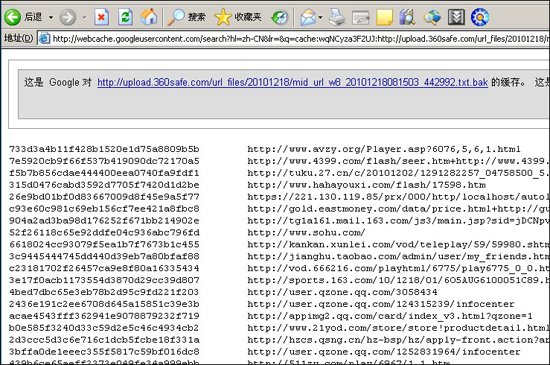This screenshot has width=550, height=365.
Task: Select hash 3bffa0de1eeec355f5817c59bf016dc8
Action: coord(104,352)
